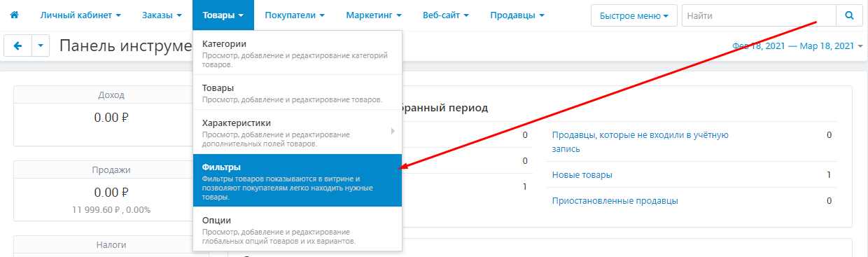Open the Приостановленные продавцы link

pos(615,200)
